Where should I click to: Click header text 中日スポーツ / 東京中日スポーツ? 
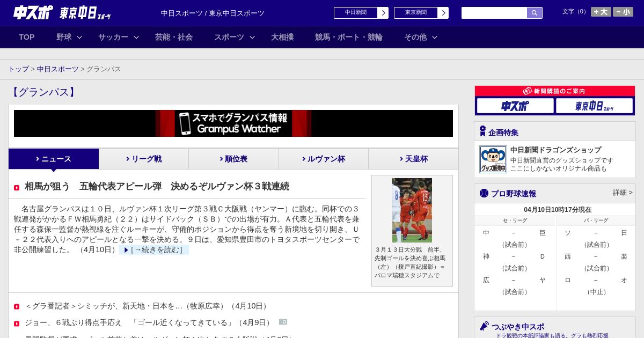click(x=213, y=13)
